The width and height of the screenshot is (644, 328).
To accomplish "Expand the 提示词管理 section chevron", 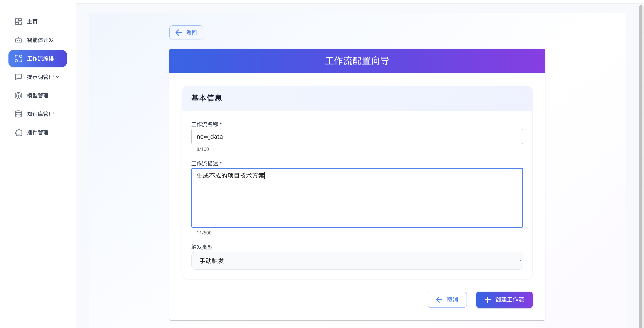I will click(58, 77).
